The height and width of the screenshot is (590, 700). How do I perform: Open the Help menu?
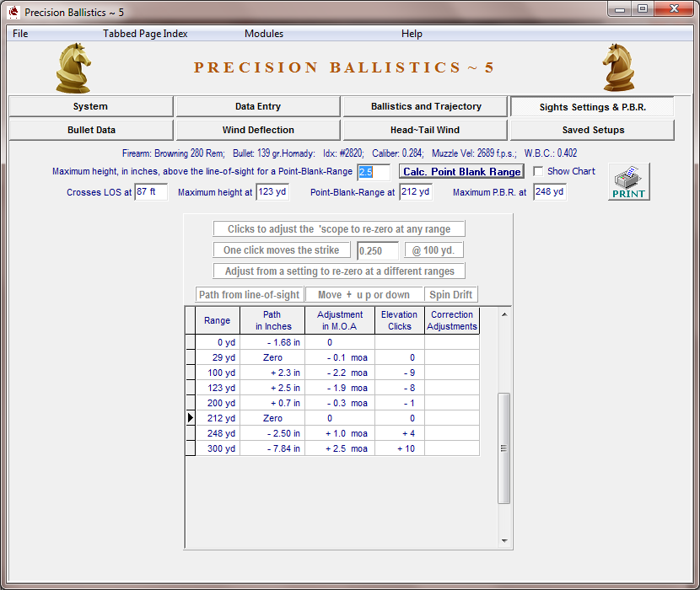pos(412,34)
